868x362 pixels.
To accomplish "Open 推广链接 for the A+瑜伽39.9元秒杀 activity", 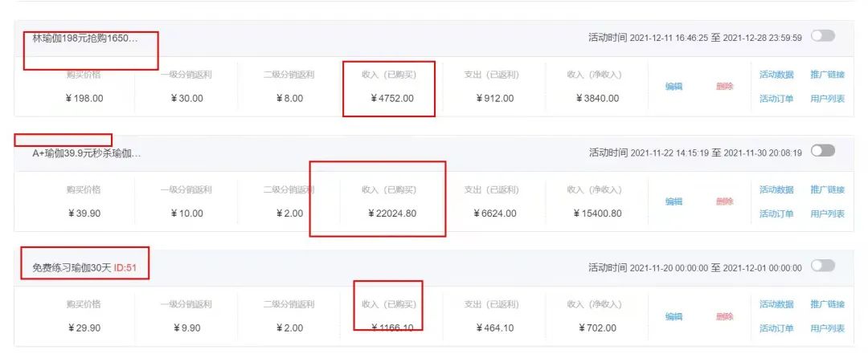I will (827, 190).
